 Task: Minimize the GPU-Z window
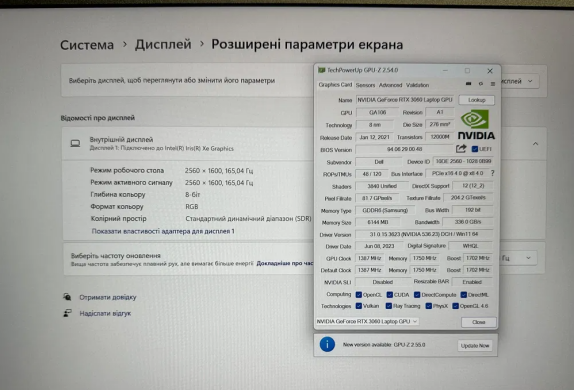445,70
